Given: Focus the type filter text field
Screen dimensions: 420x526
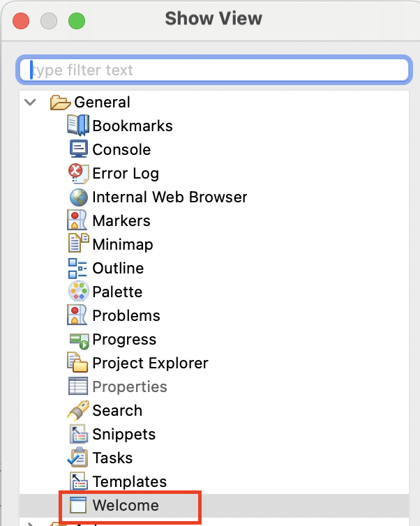Looking at the screenshot, I should tap(214, 70).
